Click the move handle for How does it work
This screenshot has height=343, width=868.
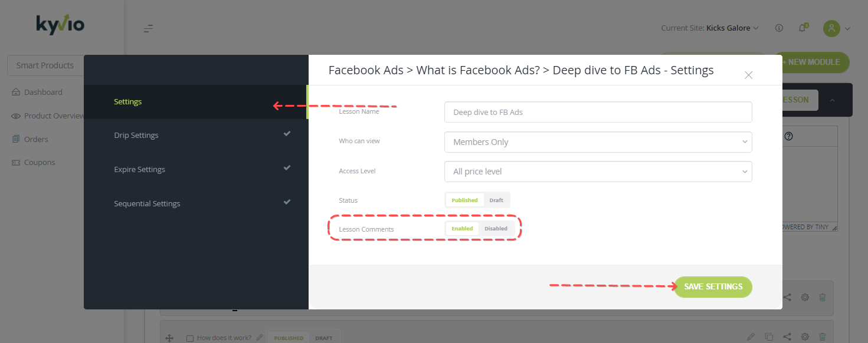pos(169,338)
